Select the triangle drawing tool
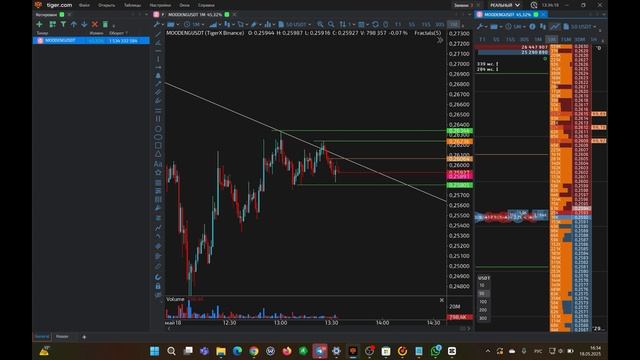Screen dimensions: 640x360 pyautogui.click(x=158, y=154)
